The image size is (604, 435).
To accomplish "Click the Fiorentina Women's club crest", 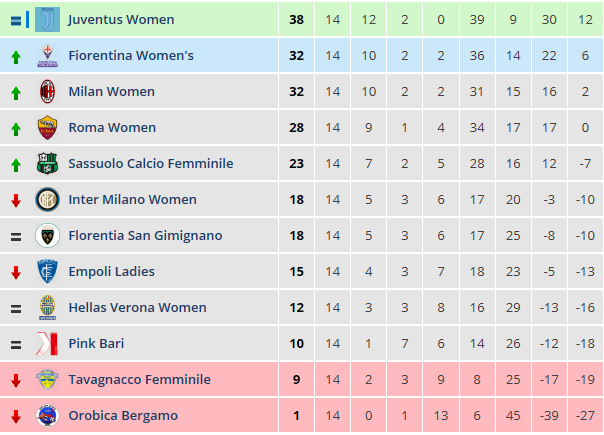I will point(47,56).
